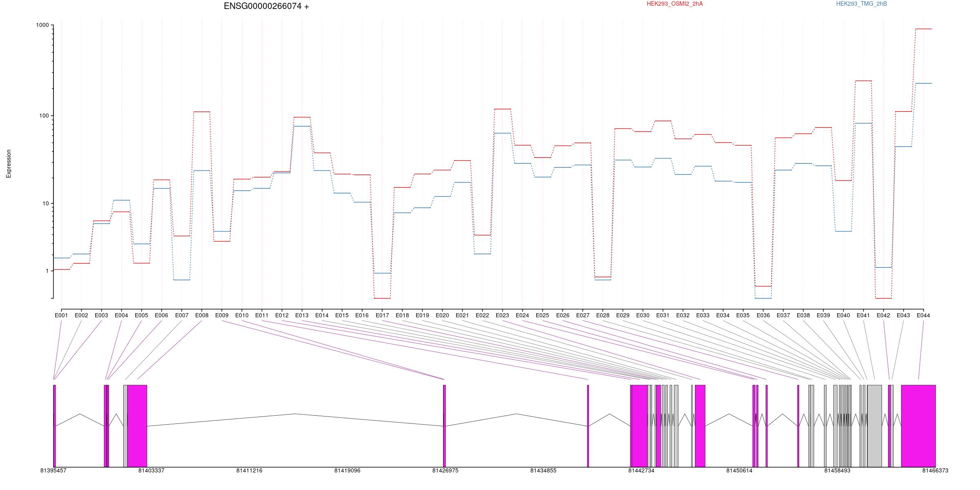Select exon label E014
The height and width of the screenshot is (490, 980).
pyautogui.click(x=322, y=315)
